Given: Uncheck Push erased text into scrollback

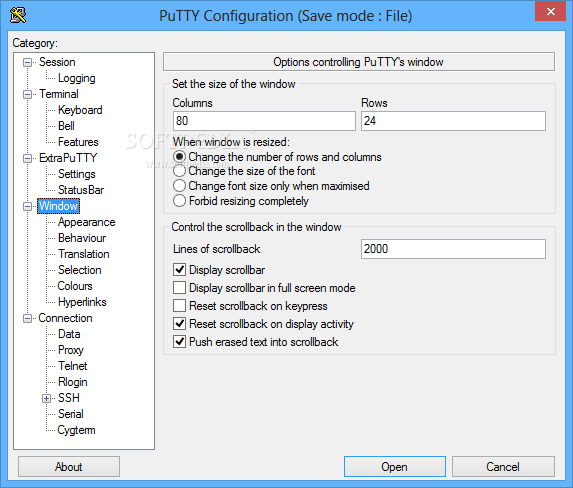Looking at the screenshot, I should (179, 342).
